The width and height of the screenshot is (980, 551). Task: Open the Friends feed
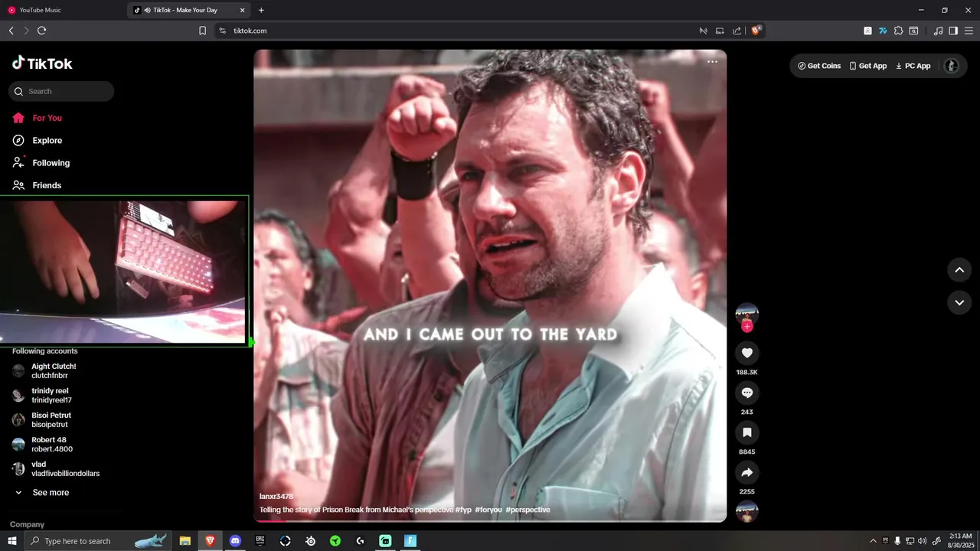tap(37, 185)
